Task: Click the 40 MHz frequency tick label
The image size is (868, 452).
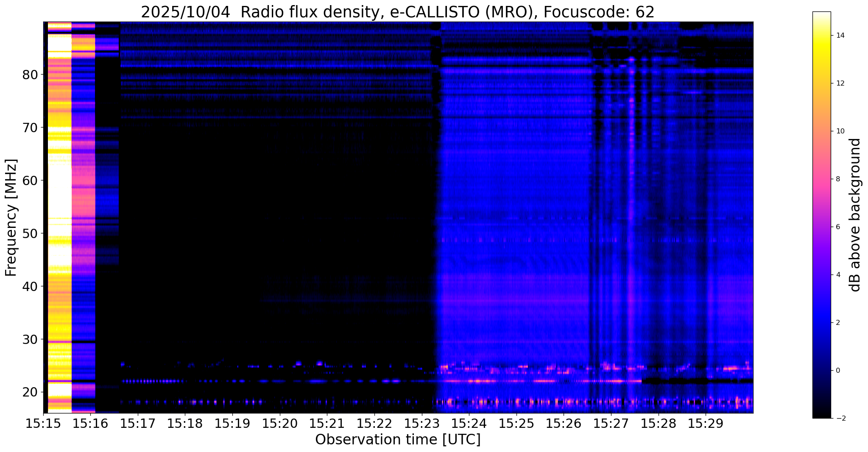Action: coord(30,287)
